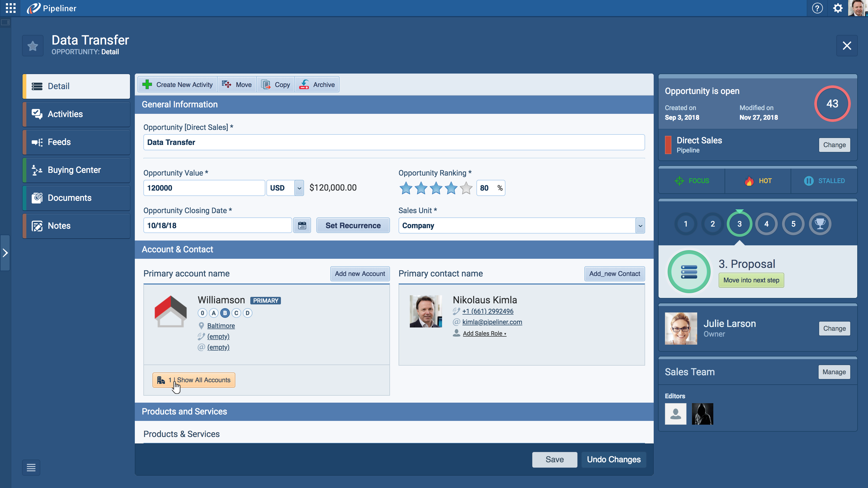Screen dimensions: 868x488
Task: Open the closing date calendar picker
Action: point(302,225)
